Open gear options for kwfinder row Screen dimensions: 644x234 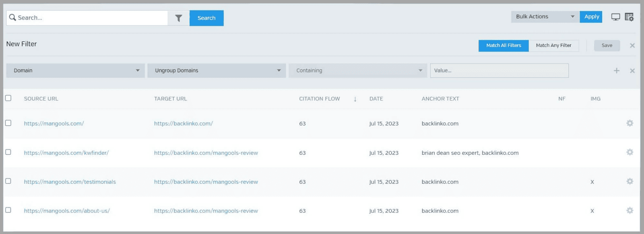pyautogui.click(x=630, y=152)
